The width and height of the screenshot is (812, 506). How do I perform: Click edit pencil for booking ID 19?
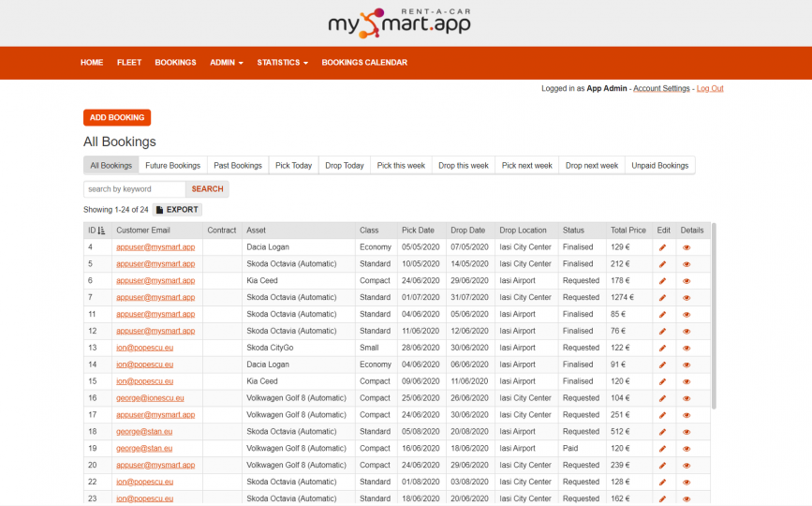tap(662, 449)
